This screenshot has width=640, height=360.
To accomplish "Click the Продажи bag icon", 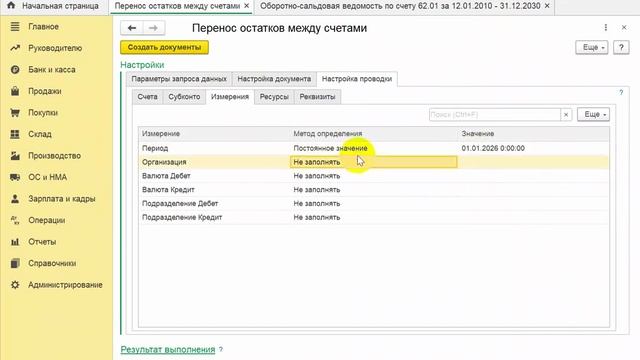I will 15,91.
